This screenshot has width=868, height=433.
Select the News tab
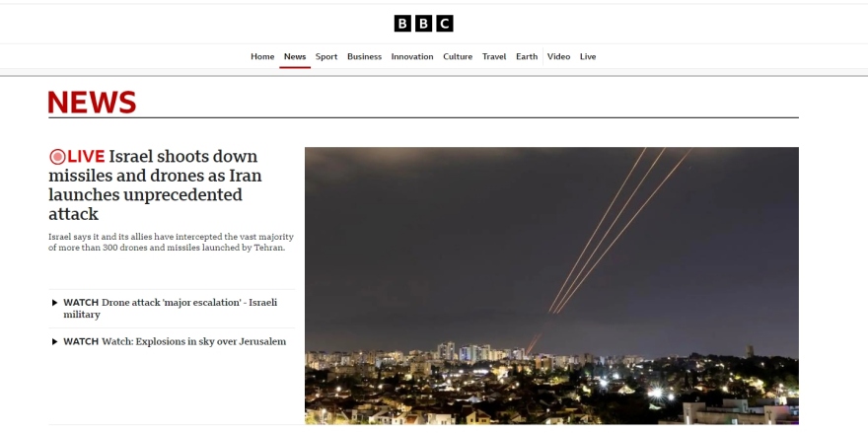(295, 56)
